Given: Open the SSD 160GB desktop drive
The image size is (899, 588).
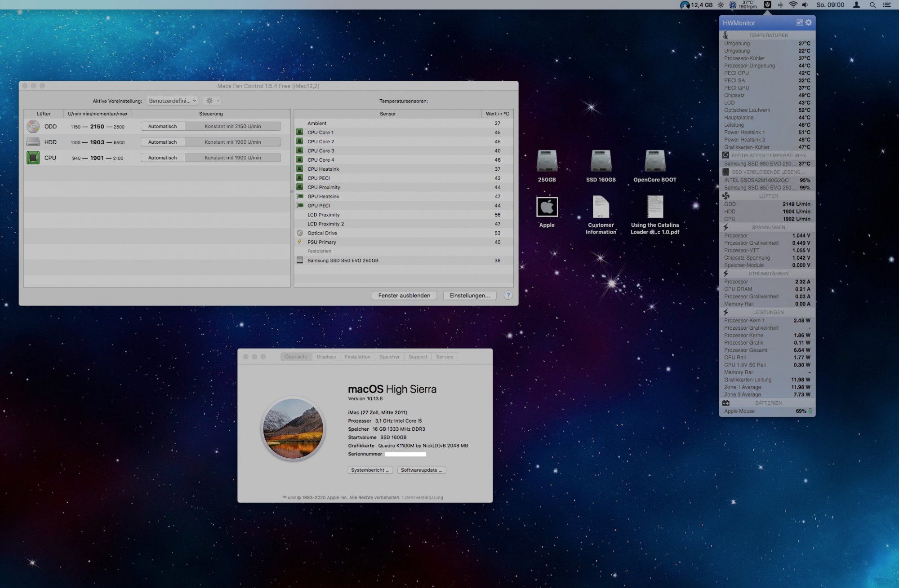Looking at the screenshot, I should (601, 162).
